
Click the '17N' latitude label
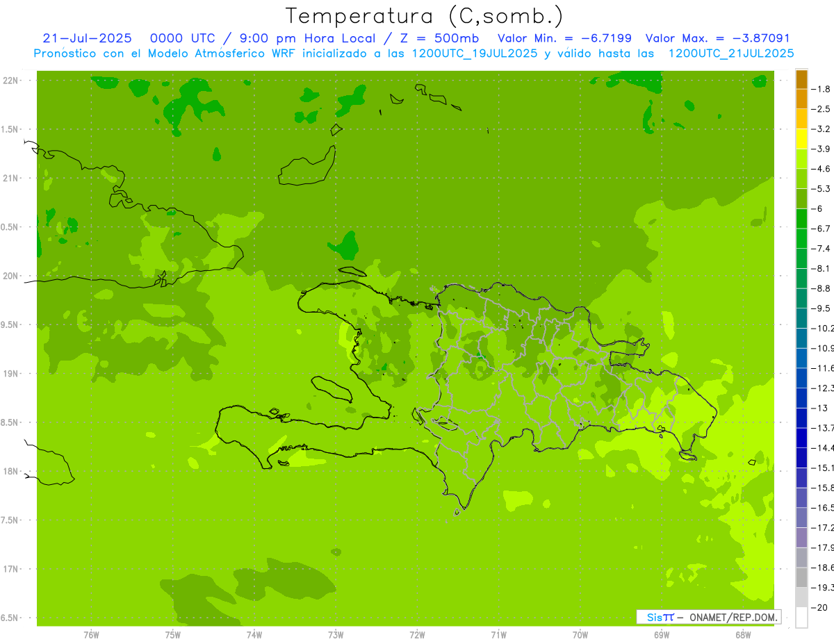tap(12, 569)
